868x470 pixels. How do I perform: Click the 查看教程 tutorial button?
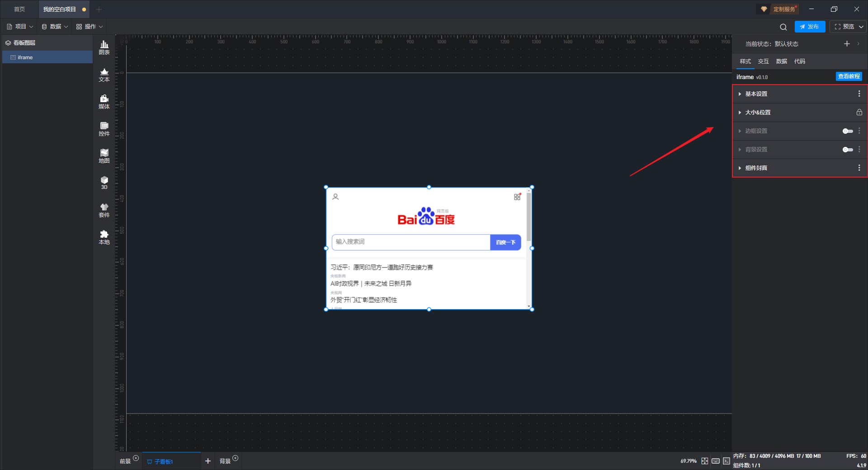(849, 76)
